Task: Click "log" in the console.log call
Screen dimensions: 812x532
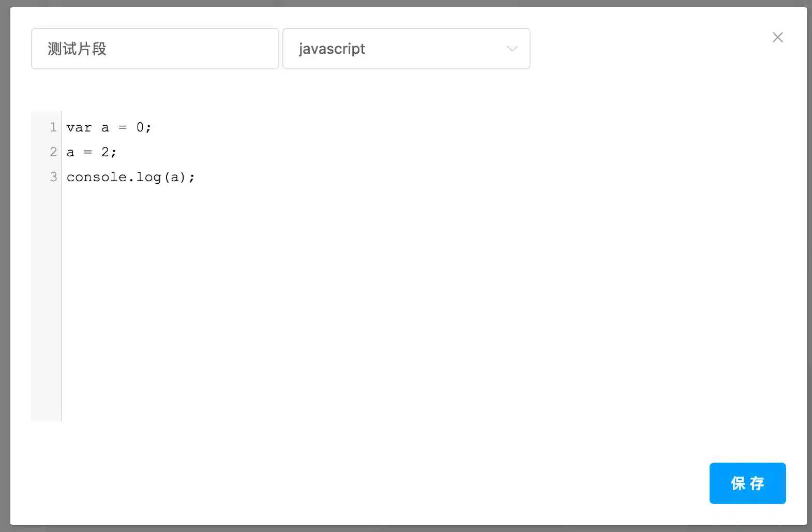Action: (148, 178)
